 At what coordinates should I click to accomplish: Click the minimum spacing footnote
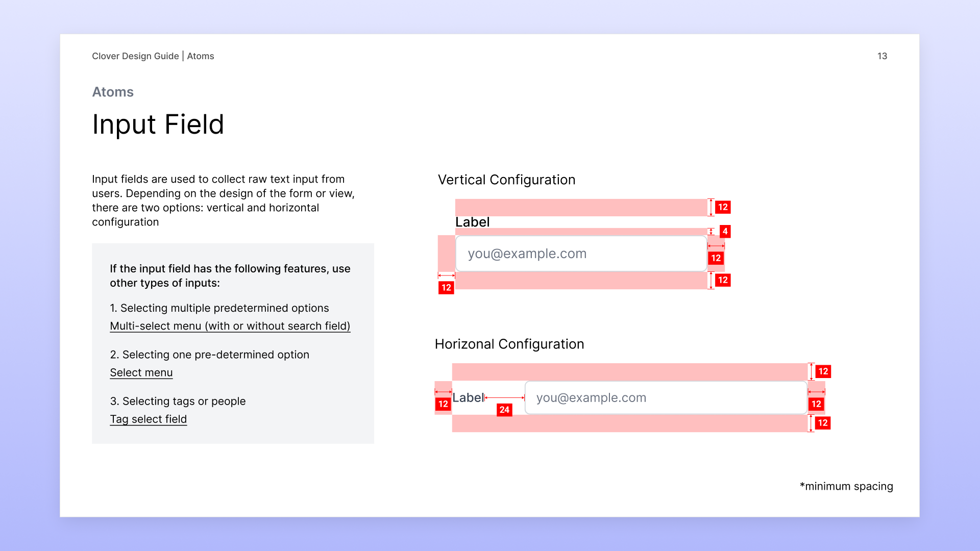846,486
